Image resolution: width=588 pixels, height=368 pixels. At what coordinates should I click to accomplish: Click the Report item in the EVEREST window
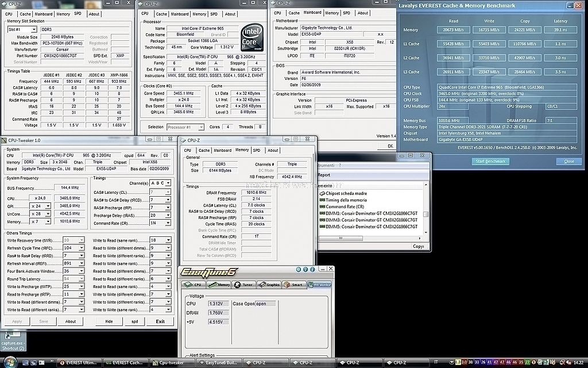coord(324,175)
